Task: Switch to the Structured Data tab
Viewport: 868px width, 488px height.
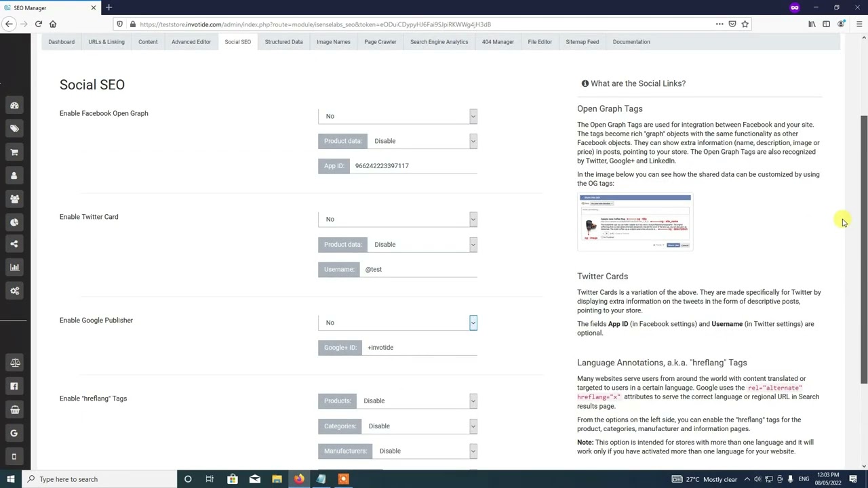Action: pos(283,41)
